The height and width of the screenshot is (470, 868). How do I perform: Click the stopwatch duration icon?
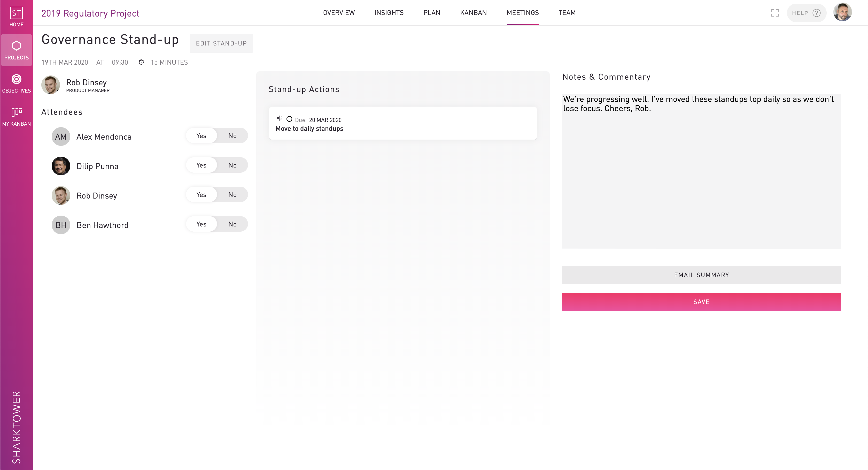(141, 62)
